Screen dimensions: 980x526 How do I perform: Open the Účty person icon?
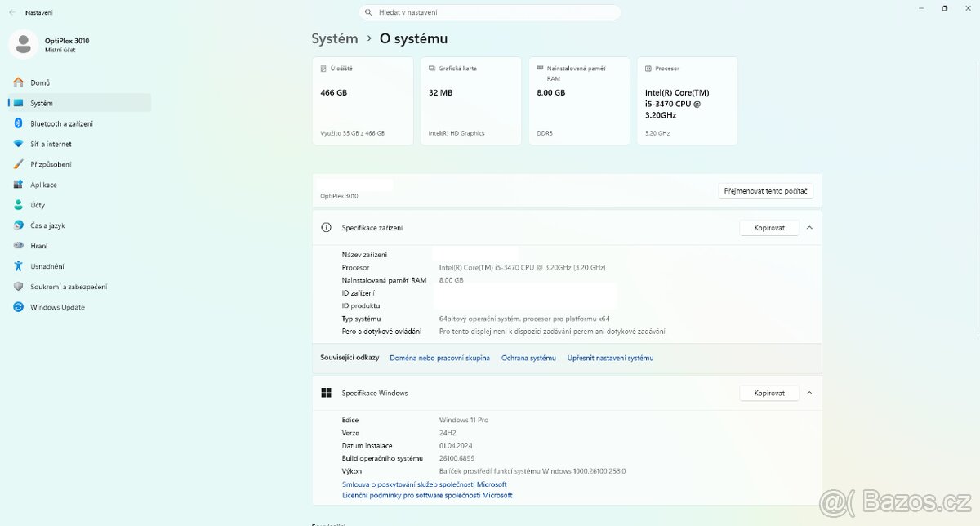click(18, 205)
